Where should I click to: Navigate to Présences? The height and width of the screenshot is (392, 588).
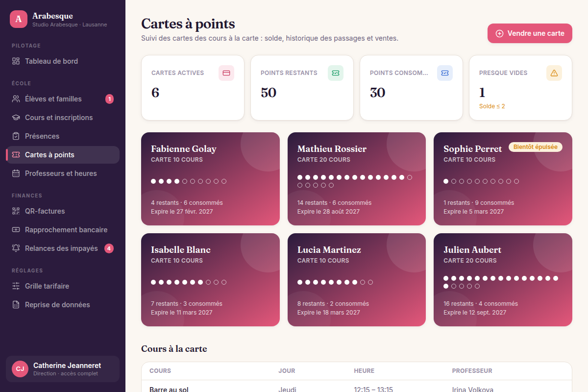point(63,136)
